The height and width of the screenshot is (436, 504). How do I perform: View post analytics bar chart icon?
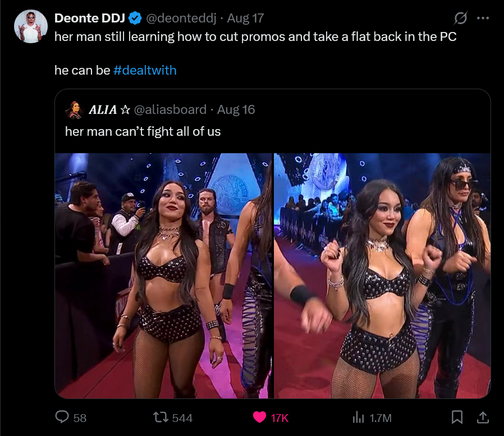click(x=358, y=417)
